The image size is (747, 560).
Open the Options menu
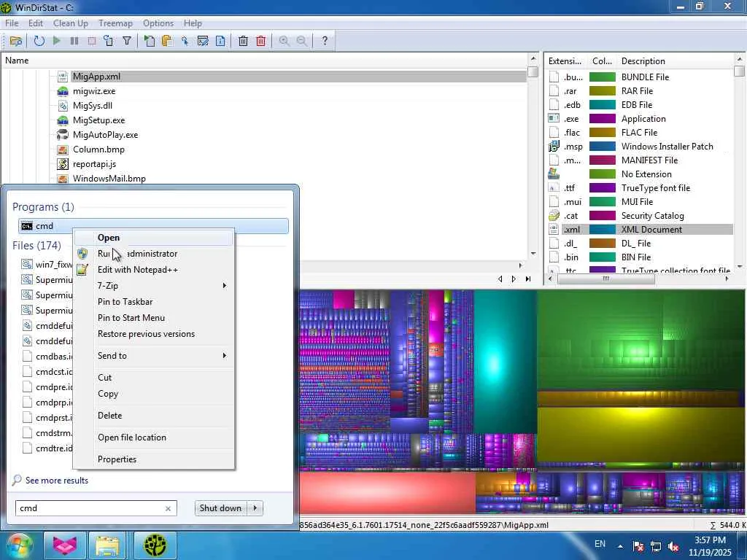pos(158,23)
